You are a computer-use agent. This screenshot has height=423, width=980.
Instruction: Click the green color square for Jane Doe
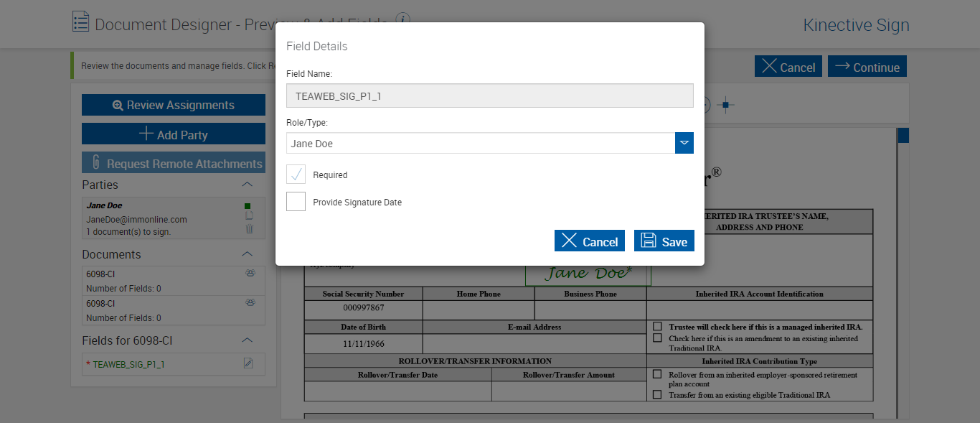248,206
